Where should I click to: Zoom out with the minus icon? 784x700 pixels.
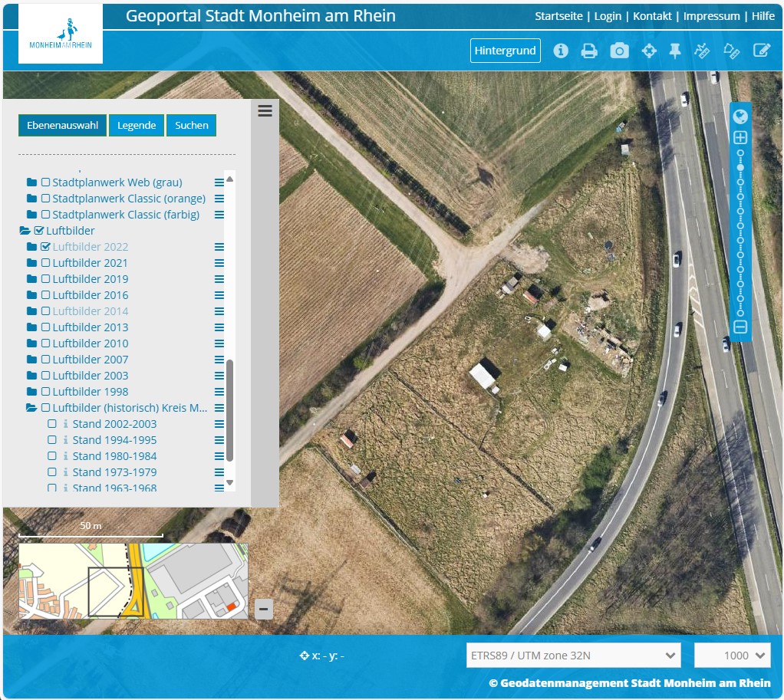(740, 327)
